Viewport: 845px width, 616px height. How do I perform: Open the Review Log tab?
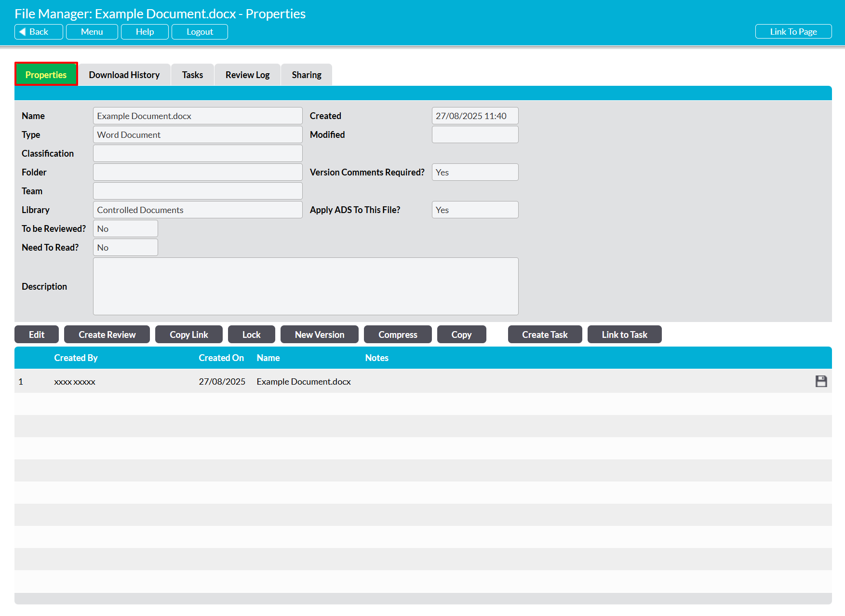[x=247, y=75]
